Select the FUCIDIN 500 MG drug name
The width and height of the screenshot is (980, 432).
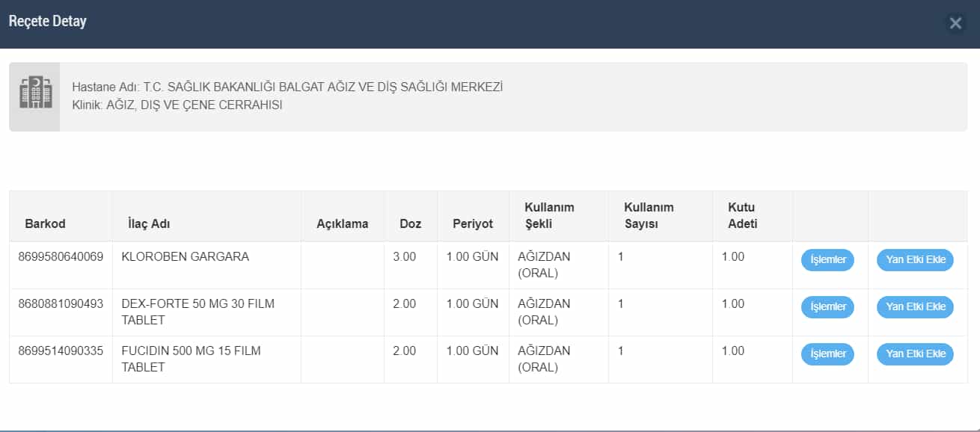coord(191,359)
